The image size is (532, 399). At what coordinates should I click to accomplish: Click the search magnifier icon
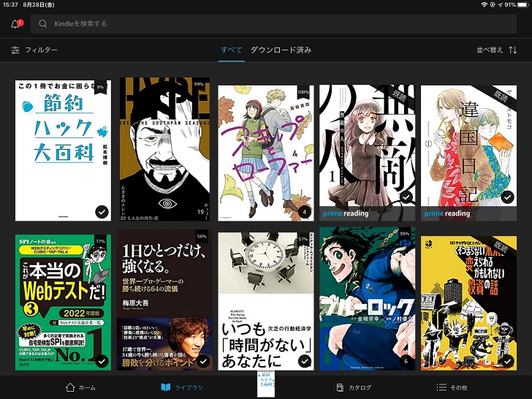point(42,23)
